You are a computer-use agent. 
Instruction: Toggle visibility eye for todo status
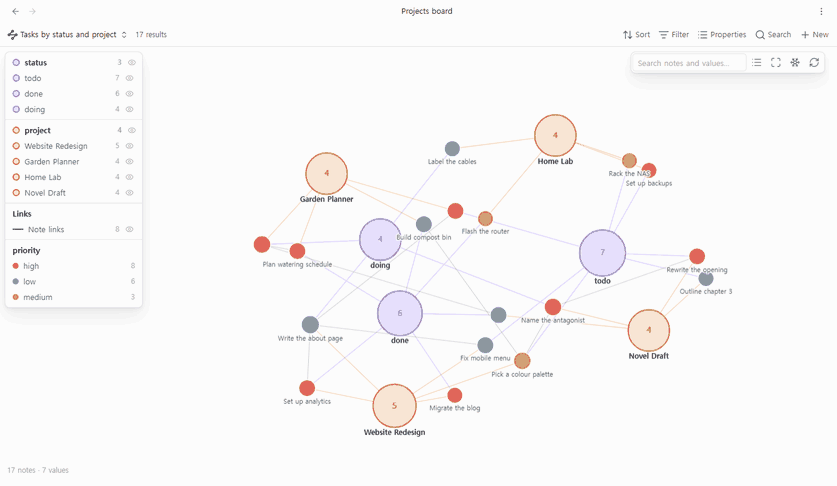[x=129, y=78]
